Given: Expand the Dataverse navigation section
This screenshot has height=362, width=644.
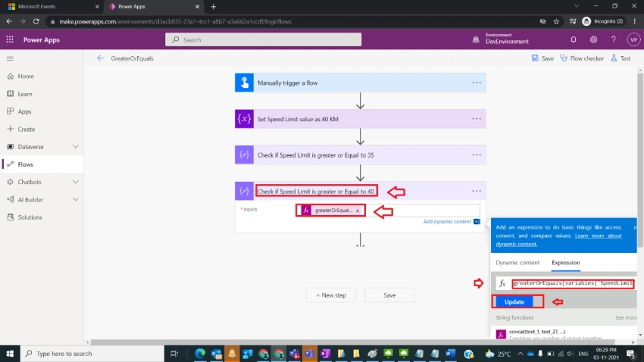Looking at the screenshot, I should tap(76, 146).
